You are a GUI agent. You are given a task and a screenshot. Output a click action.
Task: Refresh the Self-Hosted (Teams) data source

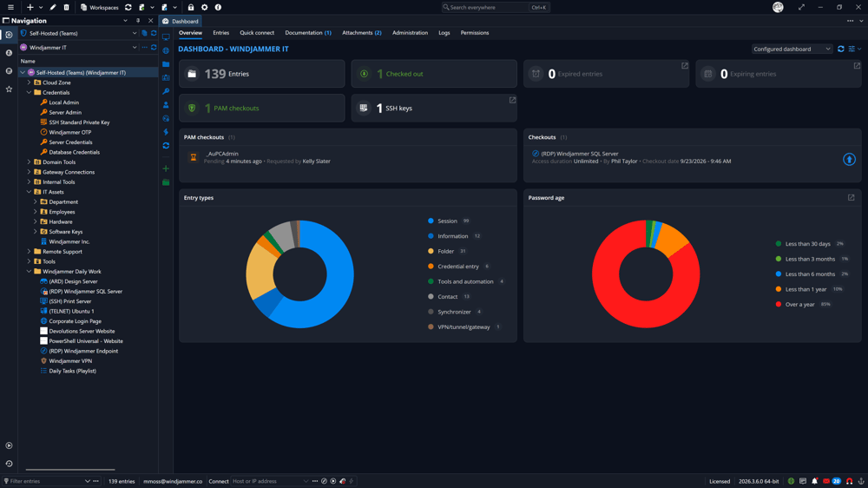click(154, 33)
